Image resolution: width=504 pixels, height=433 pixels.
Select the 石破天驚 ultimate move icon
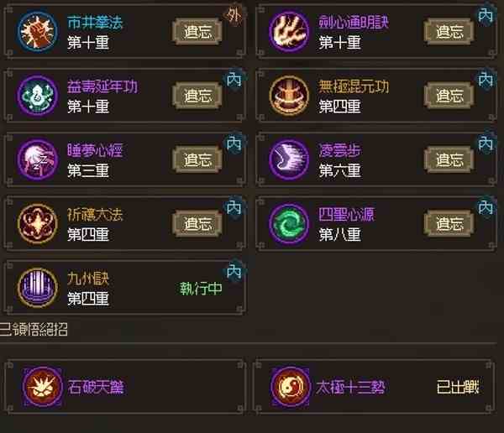(43, 386)
